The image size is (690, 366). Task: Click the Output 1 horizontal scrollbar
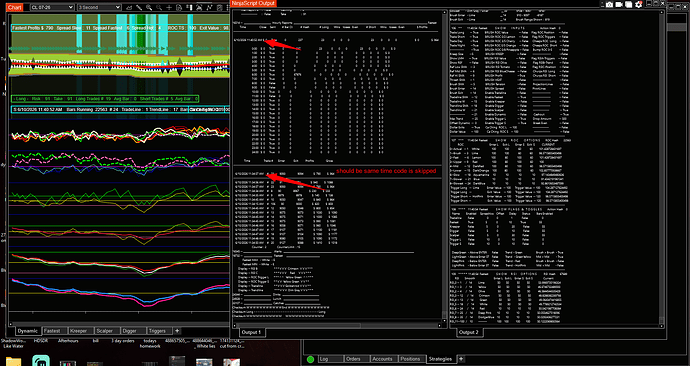pos(337,326)
